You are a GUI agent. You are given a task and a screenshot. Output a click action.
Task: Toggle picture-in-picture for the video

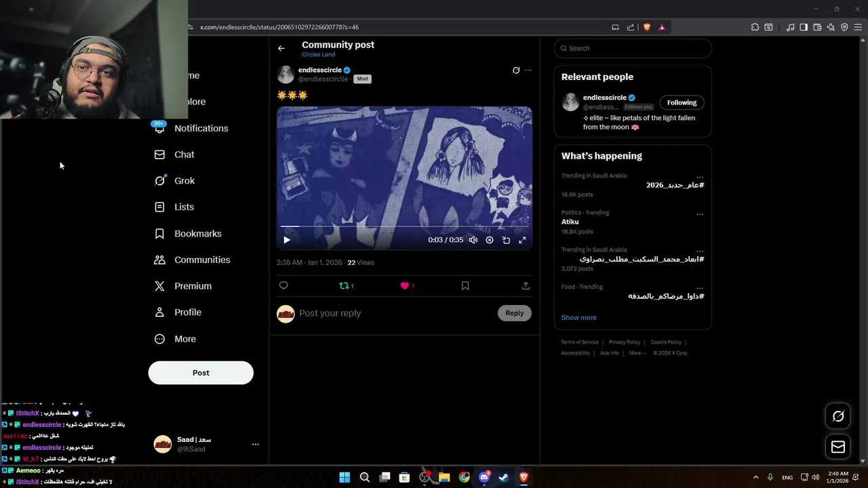(506, 240)
